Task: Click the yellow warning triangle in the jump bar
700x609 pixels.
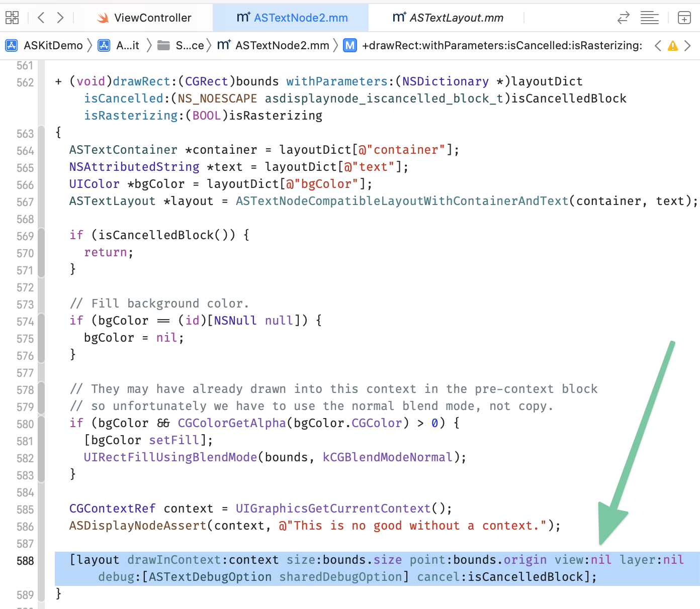Action: (x=673, y=46)
